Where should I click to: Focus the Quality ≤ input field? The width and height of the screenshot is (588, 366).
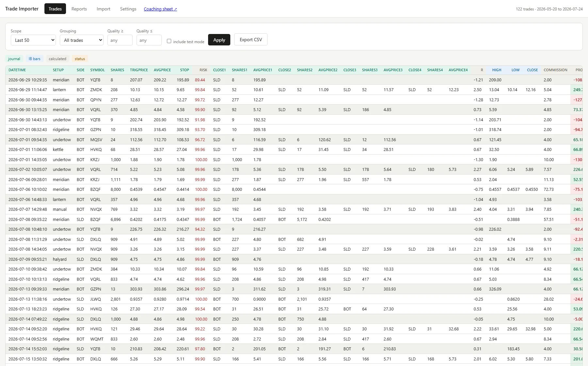149,40
